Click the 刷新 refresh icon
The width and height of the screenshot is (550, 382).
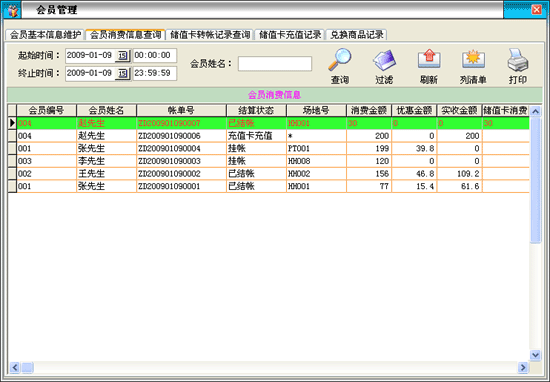click(x=429, y=59)
